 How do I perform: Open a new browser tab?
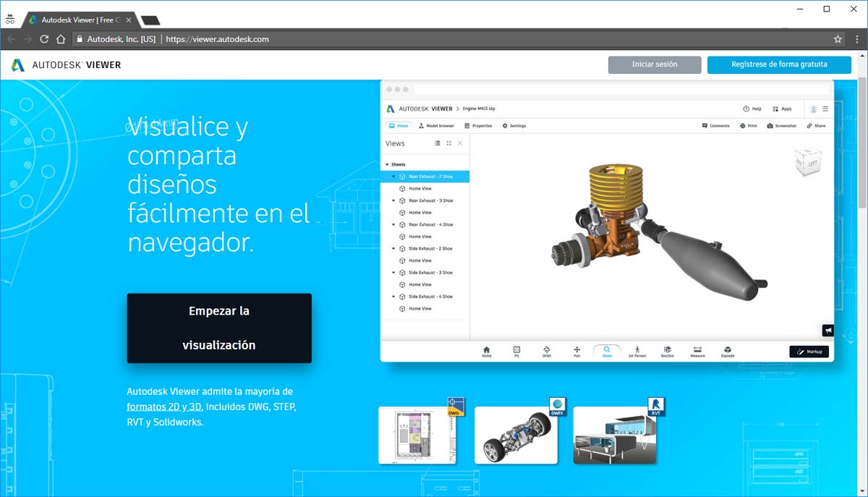(x=150, y=20)
